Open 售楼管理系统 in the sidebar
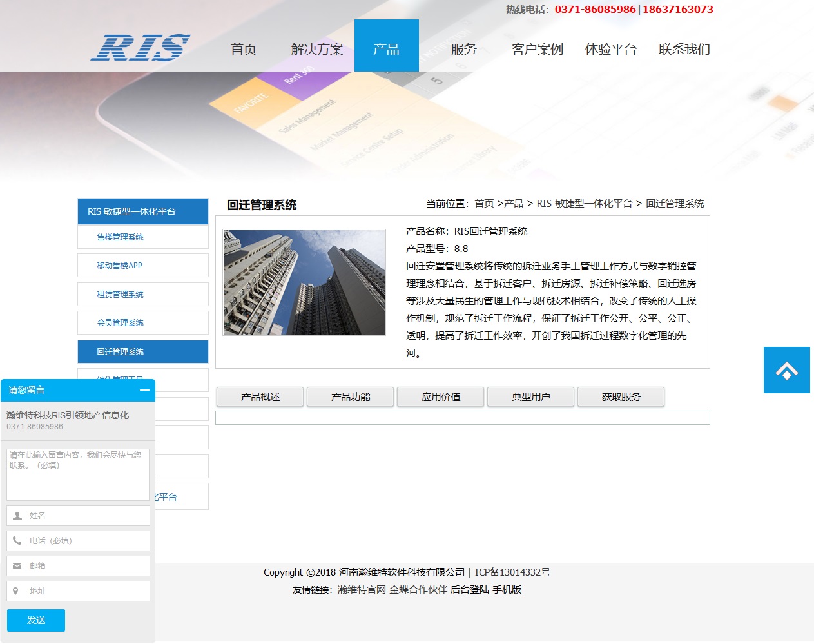This screenshot has width=814, height=644. (143, 237)
